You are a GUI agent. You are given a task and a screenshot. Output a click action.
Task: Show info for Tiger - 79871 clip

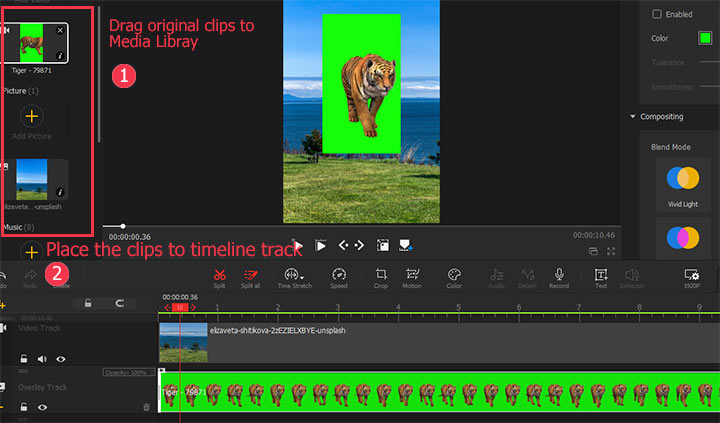(60, 56)
